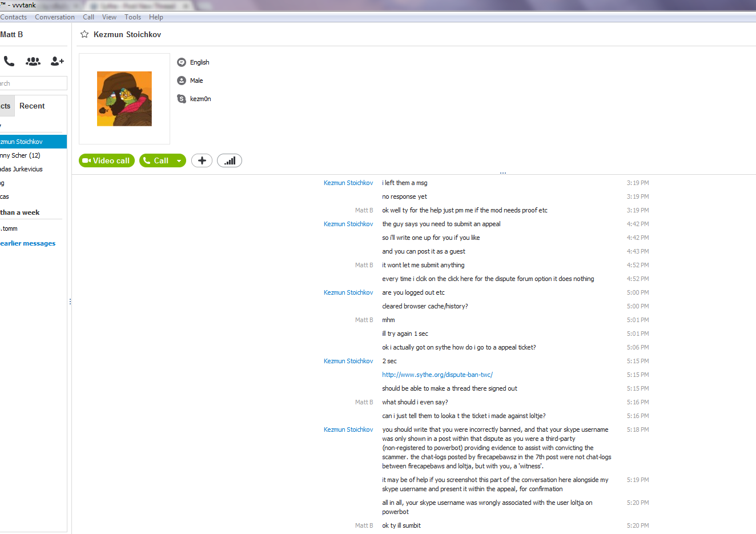Open the Call button dropdown arrow

point(179,161)
